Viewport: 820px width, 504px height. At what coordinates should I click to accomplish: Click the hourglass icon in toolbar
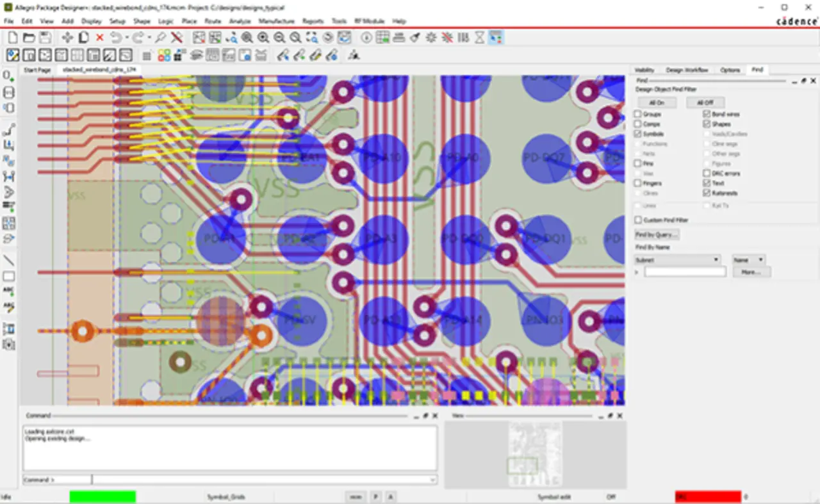click(480, 38)
